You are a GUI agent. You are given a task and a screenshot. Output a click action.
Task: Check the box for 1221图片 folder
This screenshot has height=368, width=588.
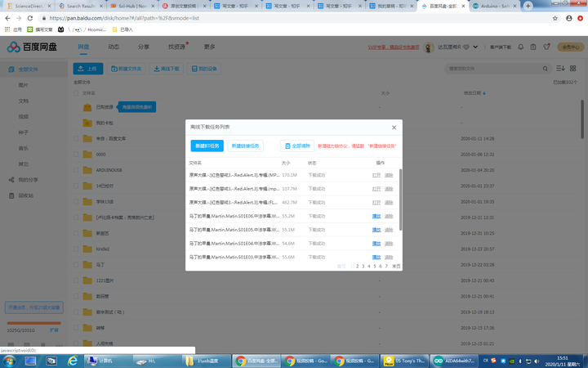coord(76,280)
